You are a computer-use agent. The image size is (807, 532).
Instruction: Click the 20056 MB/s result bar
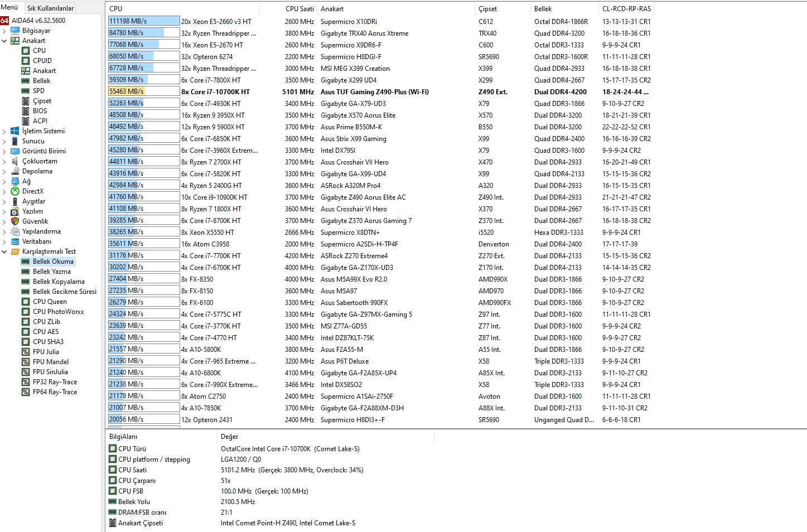pyautogui.click(x=144, y=419)
